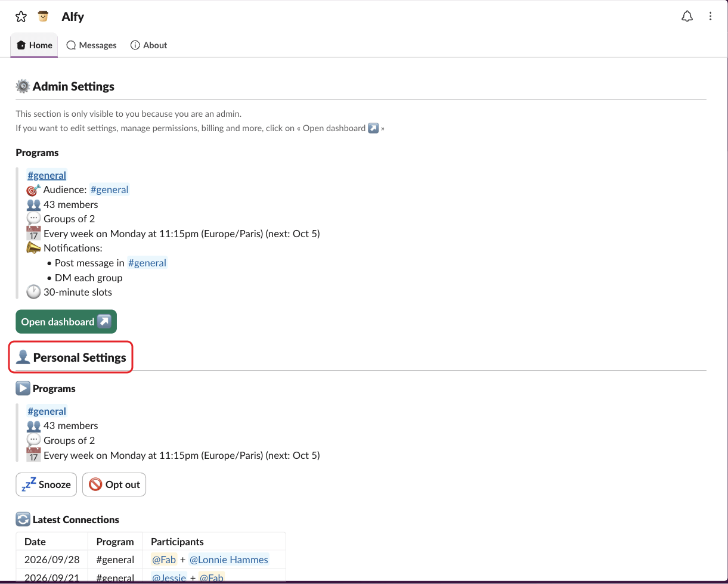
Task: Click clock icon beside 30-minute slots
Action: (x=33, y=292)
